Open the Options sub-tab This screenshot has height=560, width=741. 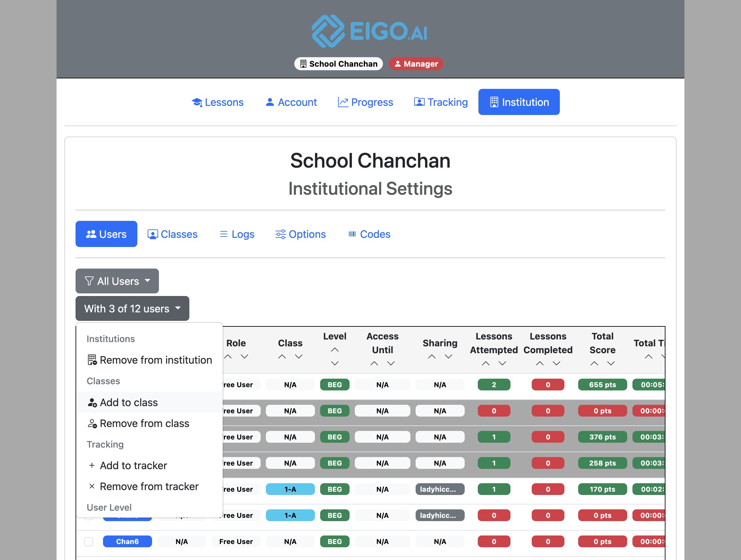coord(301,234)
